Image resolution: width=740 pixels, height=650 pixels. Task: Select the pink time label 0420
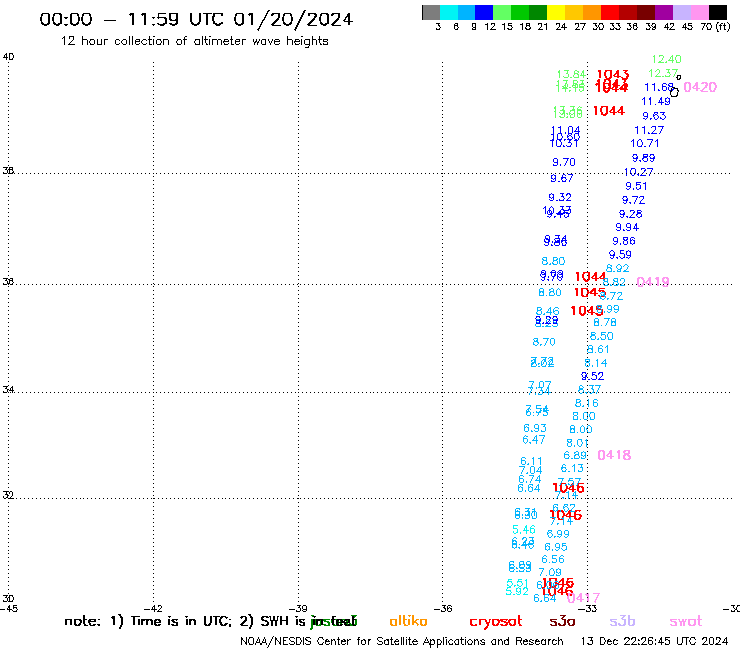[x=700, y=87]
